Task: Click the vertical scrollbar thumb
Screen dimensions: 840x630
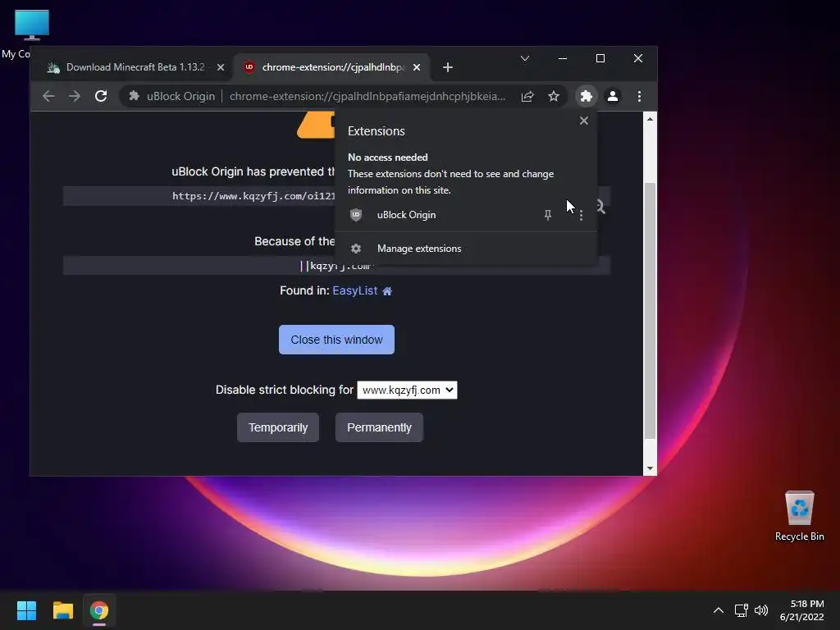Action: [650, 311]
